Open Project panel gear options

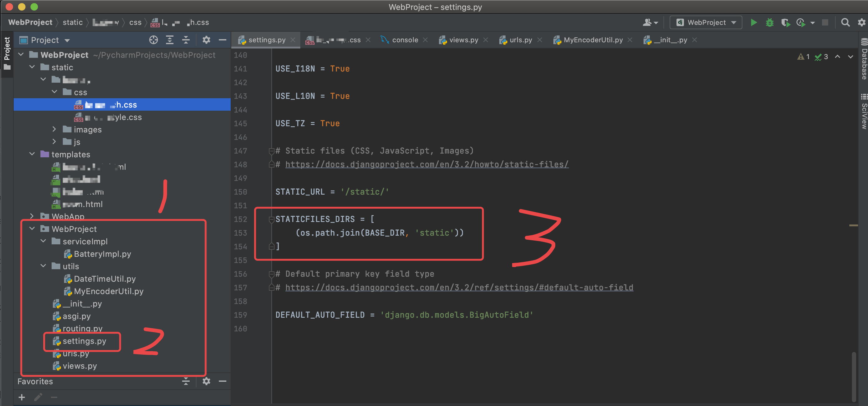coord(206,40)
